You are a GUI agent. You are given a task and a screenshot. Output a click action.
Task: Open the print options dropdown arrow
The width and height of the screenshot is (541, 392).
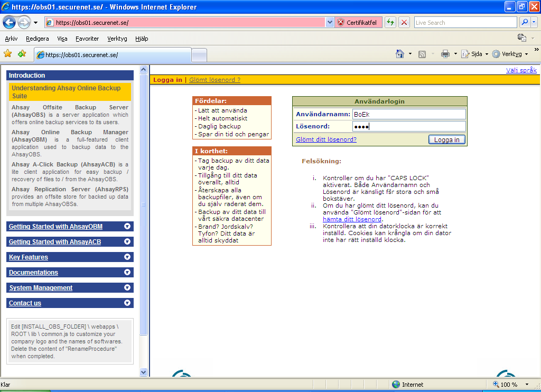coord(455,54)
